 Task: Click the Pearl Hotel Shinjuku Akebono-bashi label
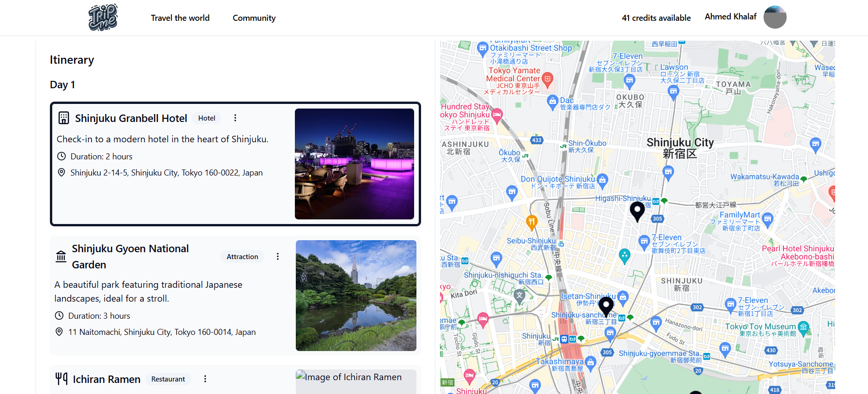click(x=798, y=256)
